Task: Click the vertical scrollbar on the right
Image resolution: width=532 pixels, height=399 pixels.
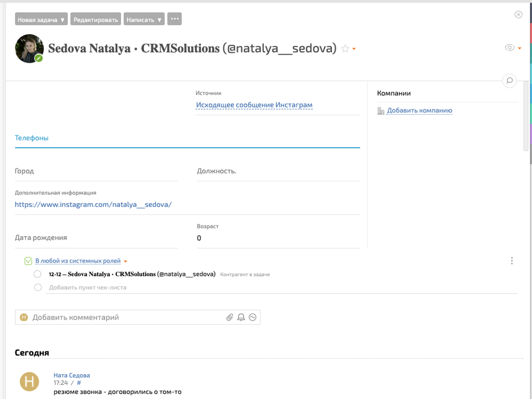Action: click(x=526, y=116)
